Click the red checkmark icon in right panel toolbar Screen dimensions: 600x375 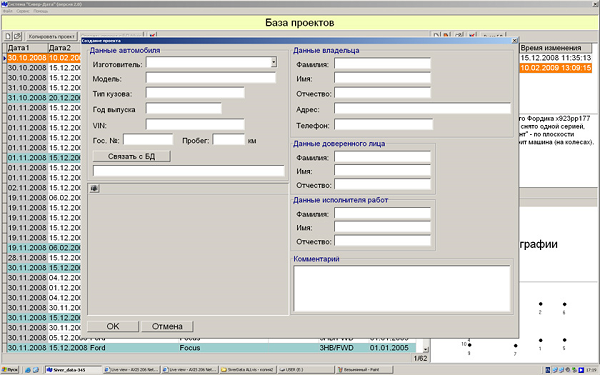(x=472, y=36)
